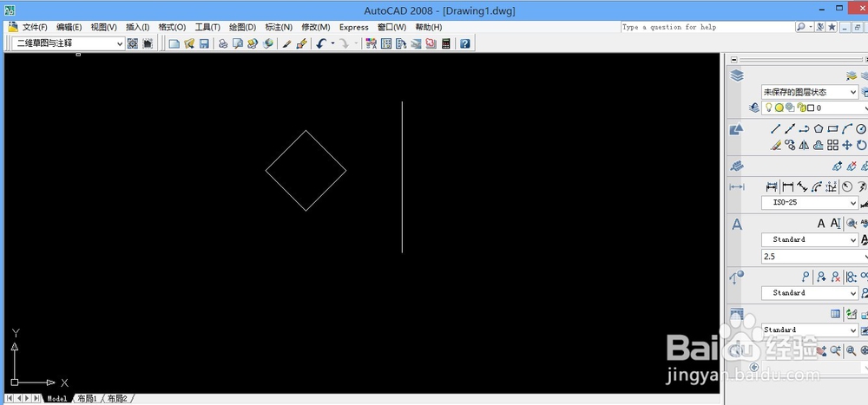868x405 pixels.
Task: Select the Match Properties brush icon
Action: coord(302,43)
